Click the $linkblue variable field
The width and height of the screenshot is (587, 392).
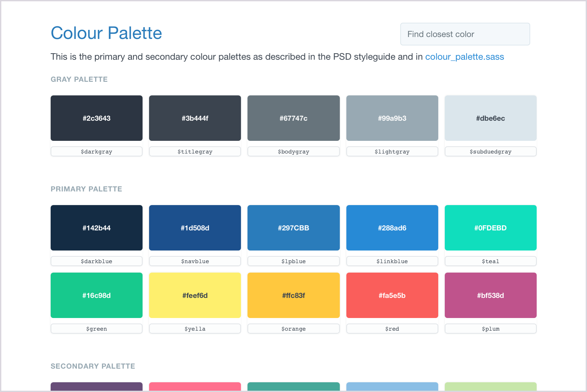[x=392, y=261]
